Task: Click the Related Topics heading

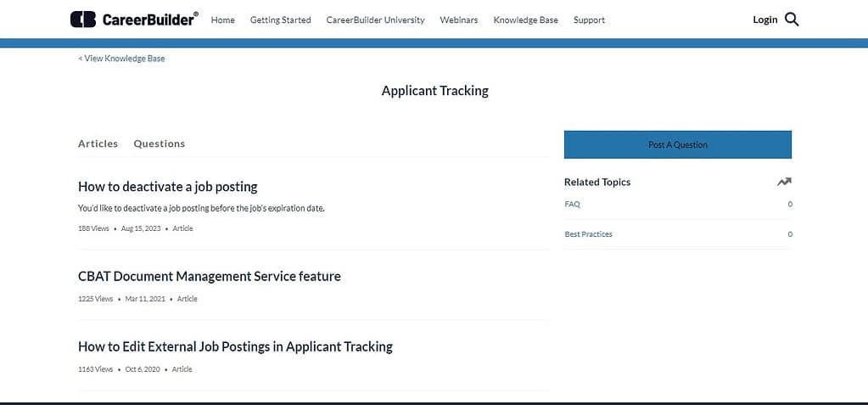Action: pyautogui.click(x=597, y=182)
